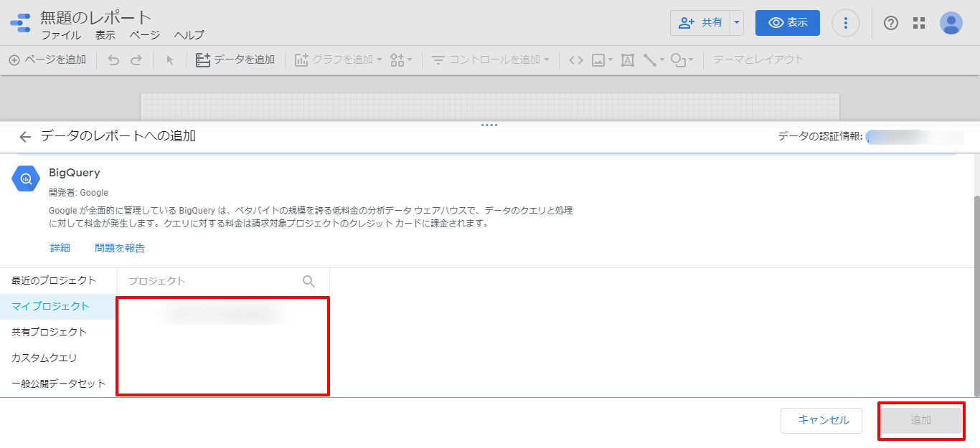The image size is (980, 448).
Task: Click the 共有 share button
Action: (700, 23)
